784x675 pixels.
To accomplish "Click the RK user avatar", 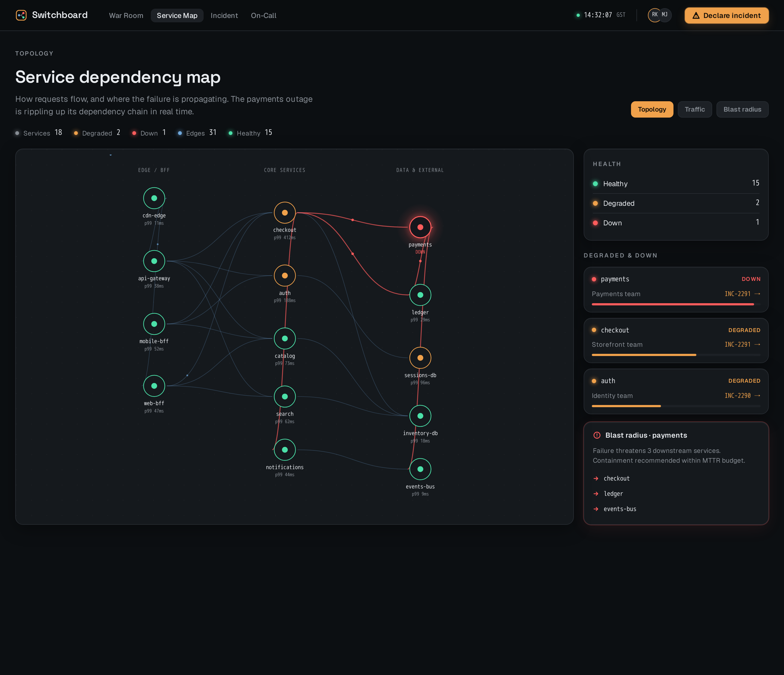I will point(654,15).
